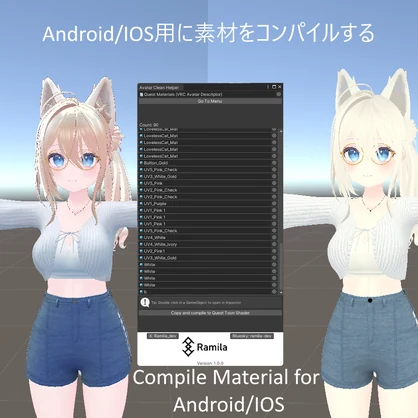The height and width of the screenshot is (418, 418).
Task: Click the tip text about GameObject inspector
Action: [196, 303]
